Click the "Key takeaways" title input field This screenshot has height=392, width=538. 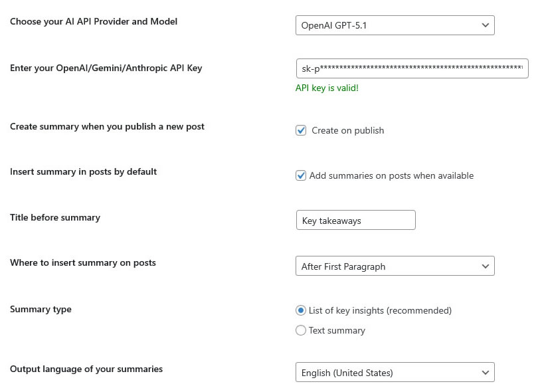click(356, 220)
